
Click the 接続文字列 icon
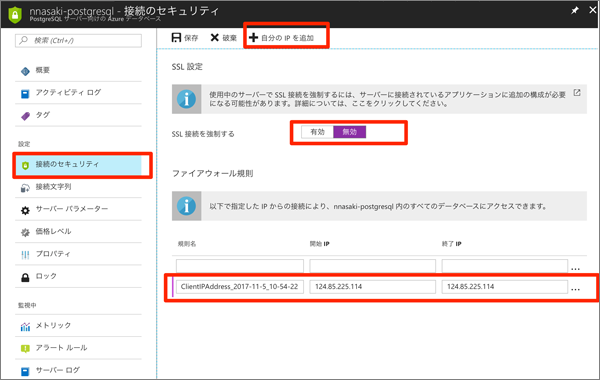(25, 188)
